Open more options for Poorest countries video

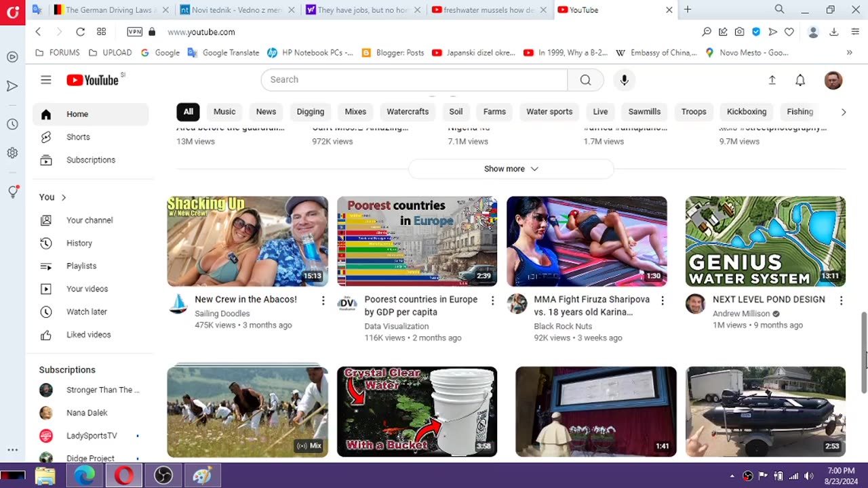(492, 300)
